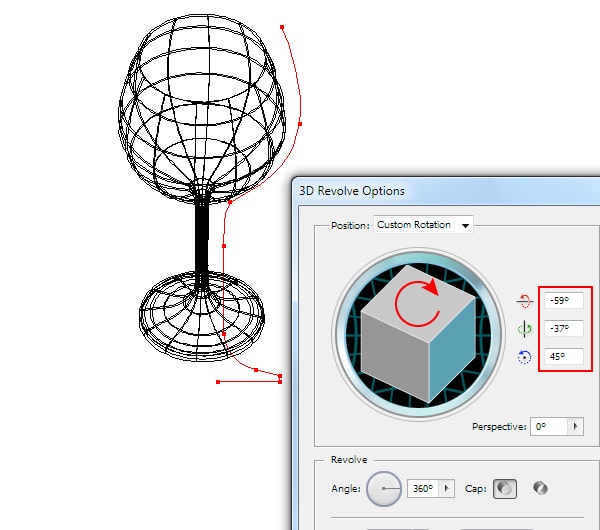
Task: Open the Revolve Angle slider arrow
Action: click(x=447, y=489)
